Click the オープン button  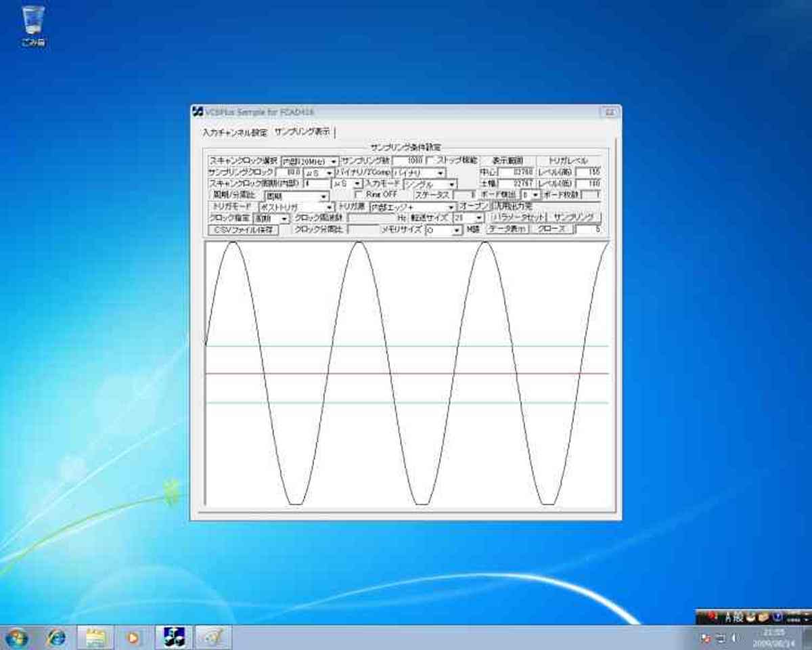click(x=474, y=206)
